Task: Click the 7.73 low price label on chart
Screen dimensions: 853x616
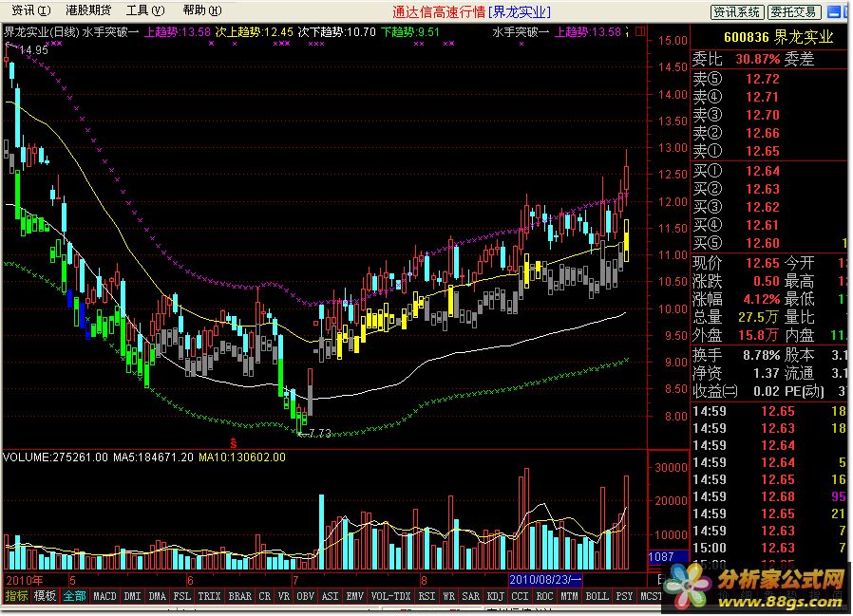Action: (x=320, y=434)
